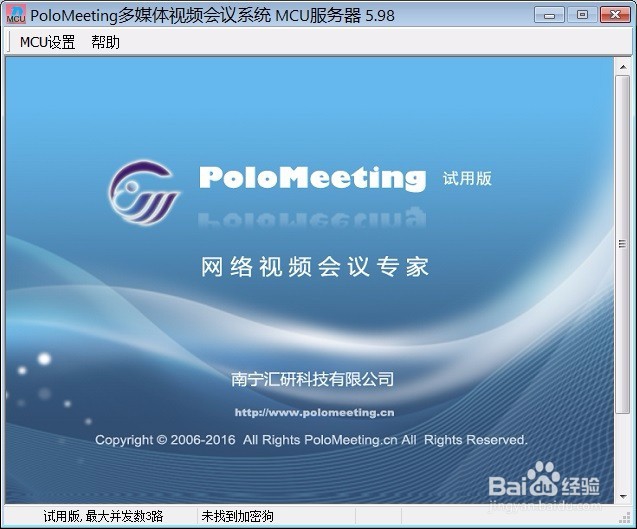Close the PoloMeeting MCU server window
Screen dimensions: 637x529
click(615, 15)
